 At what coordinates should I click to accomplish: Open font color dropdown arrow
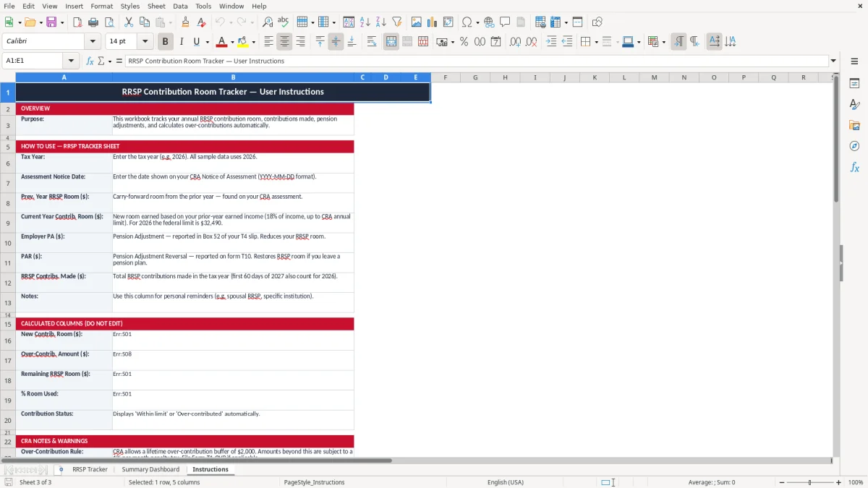tap(232, 42)
